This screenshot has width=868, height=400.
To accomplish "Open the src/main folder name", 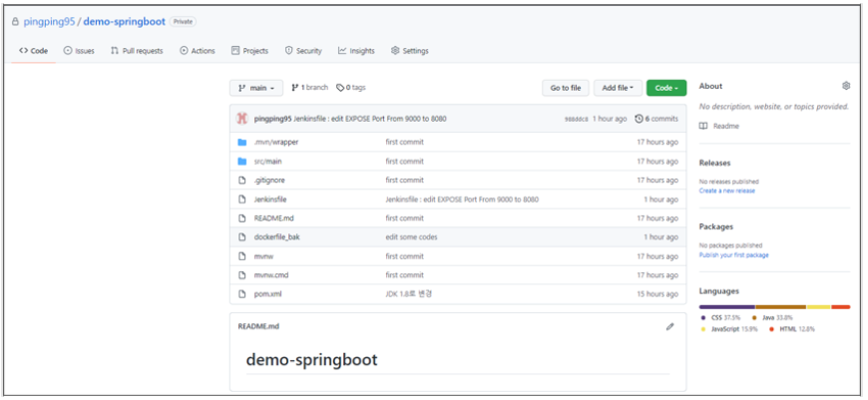I will coord(269,162).
